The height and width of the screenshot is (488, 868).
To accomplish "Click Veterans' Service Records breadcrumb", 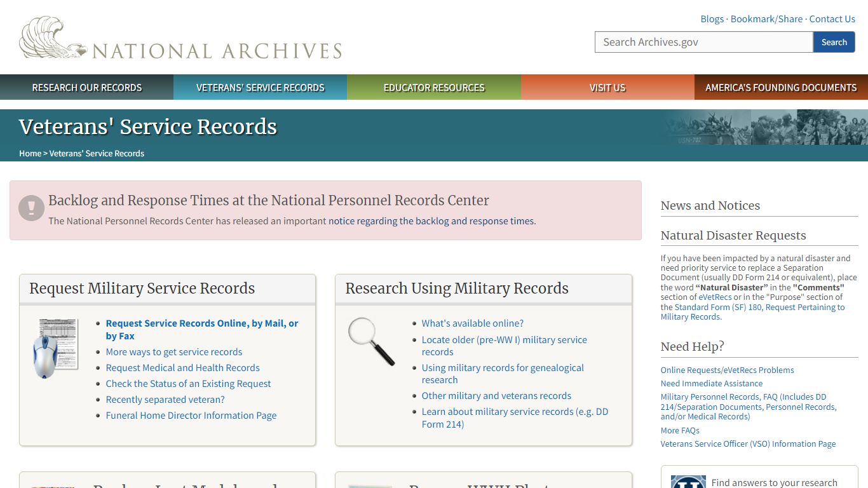I will pos(97,153).
